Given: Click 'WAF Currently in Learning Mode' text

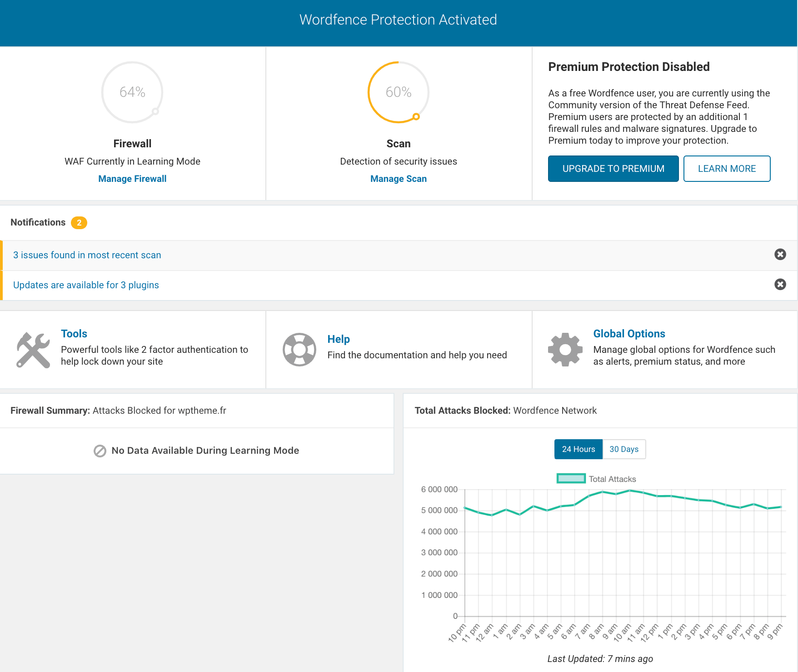Looking at the screenshot, I should point(132,161).
